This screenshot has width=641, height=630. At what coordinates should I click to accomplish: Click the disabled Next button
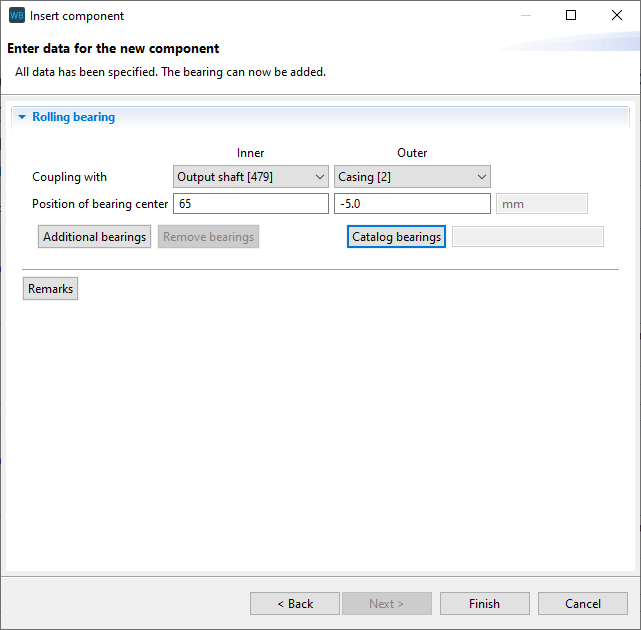[386, 604]
